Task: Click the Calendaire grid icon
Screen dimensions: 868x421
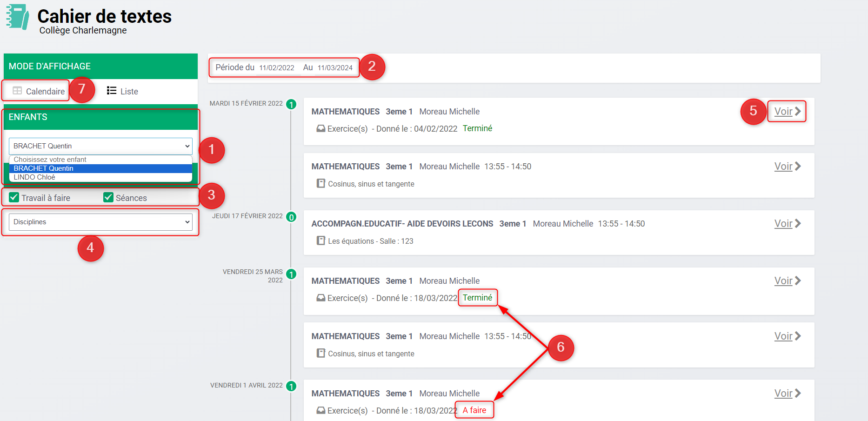Action: point(17,91)
